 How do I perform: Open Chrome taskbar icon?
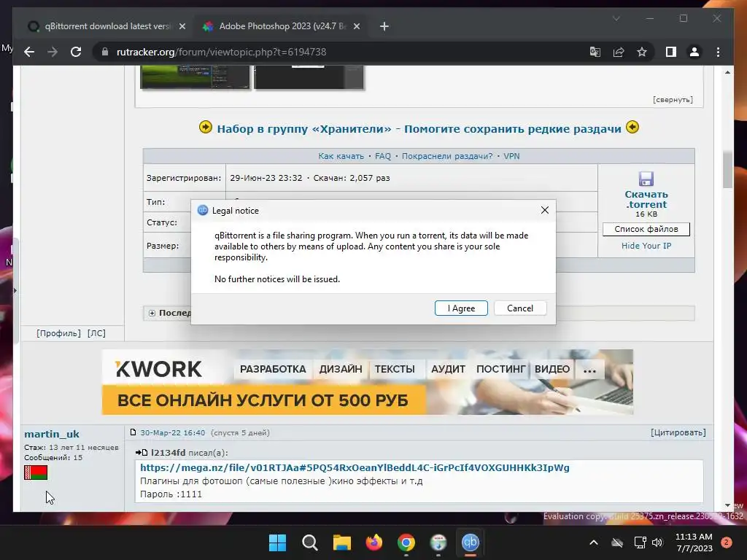click(406, 542)
